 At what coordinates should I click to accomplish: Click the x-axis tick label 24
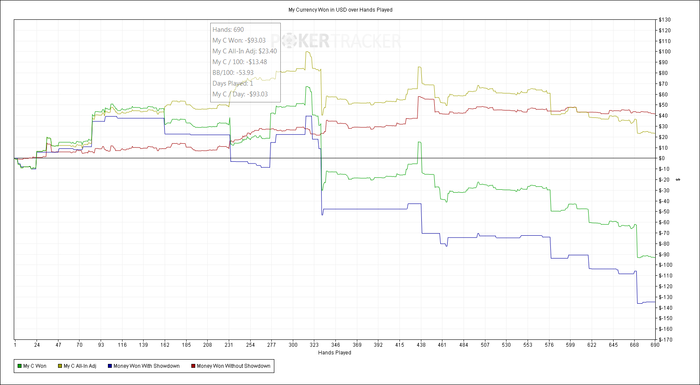point(37,345)
